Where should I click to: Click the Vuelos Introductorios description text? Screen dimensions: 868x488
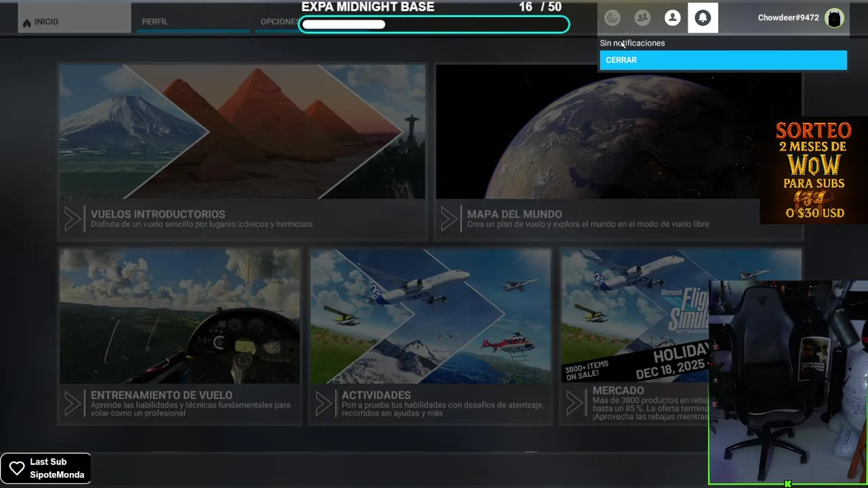pyautogui.click(x=201, y=224)
